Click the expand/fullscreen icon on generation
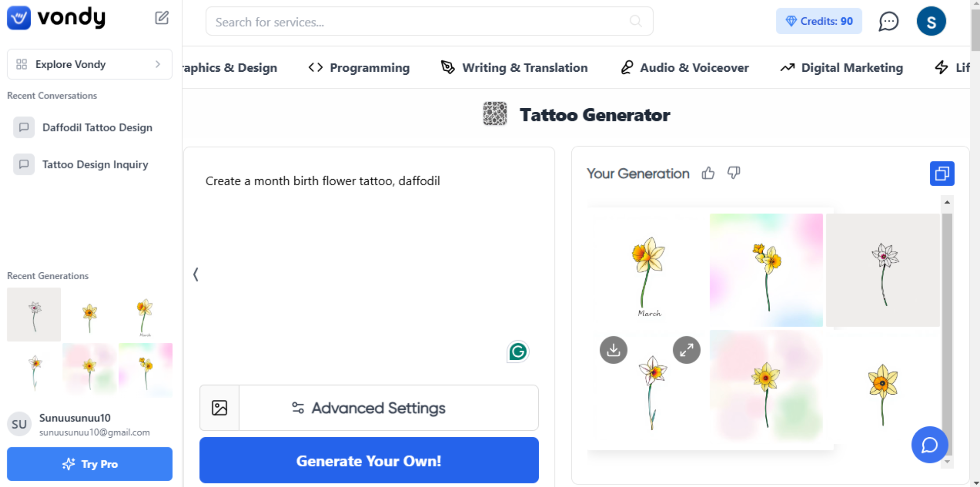The width and height of the screenshot is (980, 487). pyautogui.click(x=686, y=349)
